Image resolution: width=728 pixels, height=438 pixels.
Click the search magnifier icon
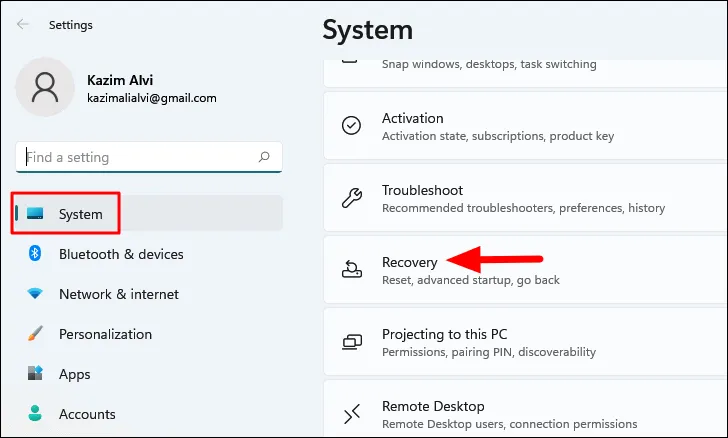(x=264, y=157)
